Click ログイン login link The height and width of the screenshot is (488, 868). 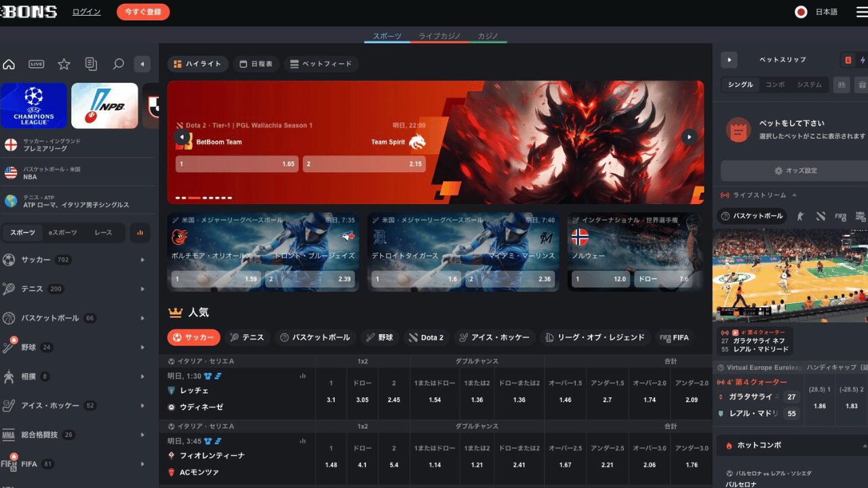point(87,12)
